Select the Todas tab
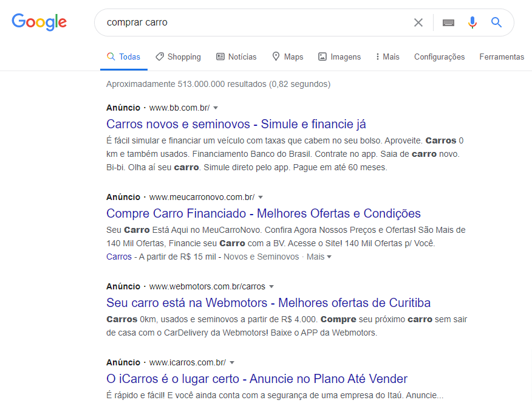The image size is (532, 414). click(x=123, y=56)
